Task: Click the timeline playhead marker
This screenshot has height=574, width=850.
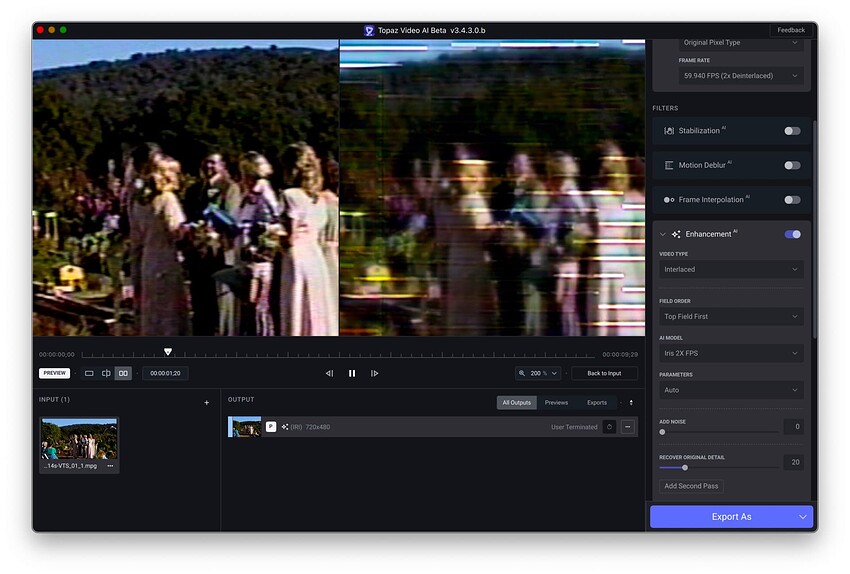Action: [x=168, y=352]
